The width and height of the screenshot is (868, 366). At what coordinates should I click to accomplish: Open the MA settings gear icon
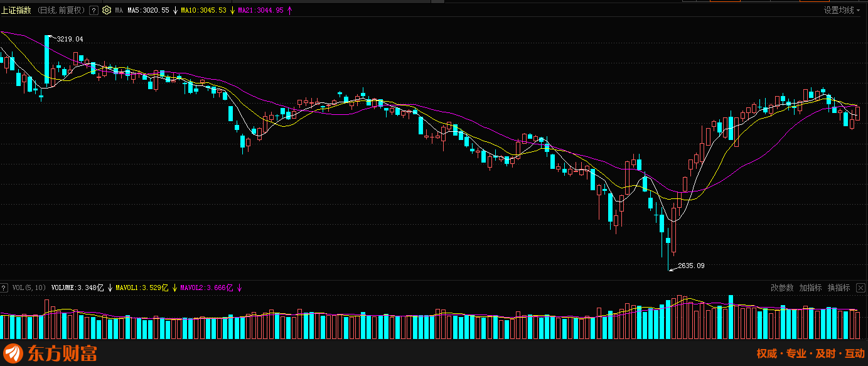click(105, 11)
